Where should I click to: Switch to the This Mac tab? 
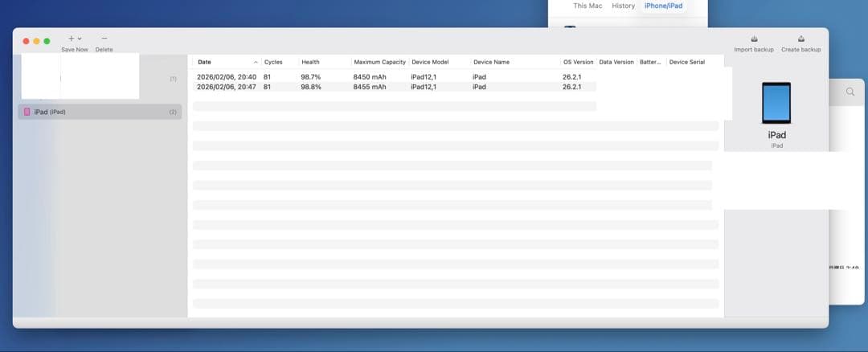pos(588,6)
